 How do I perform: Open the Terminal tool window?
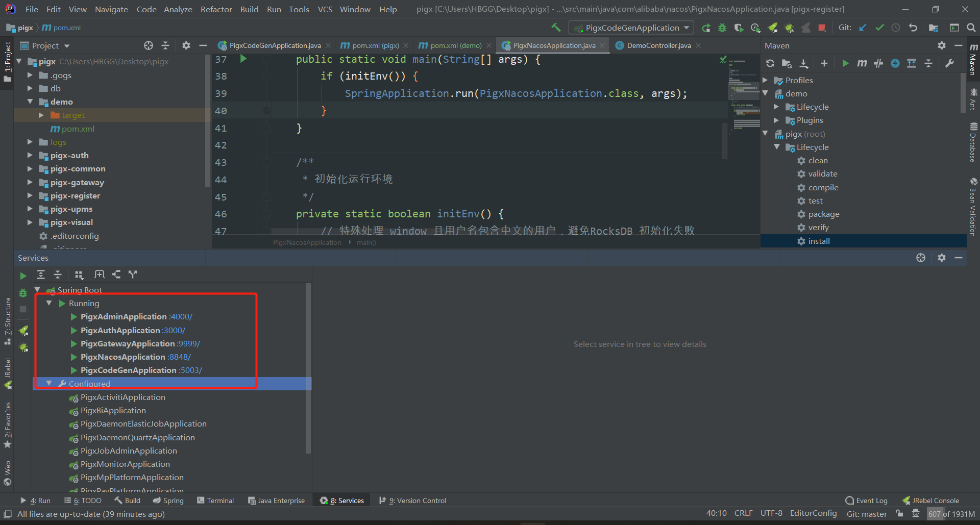215,501
